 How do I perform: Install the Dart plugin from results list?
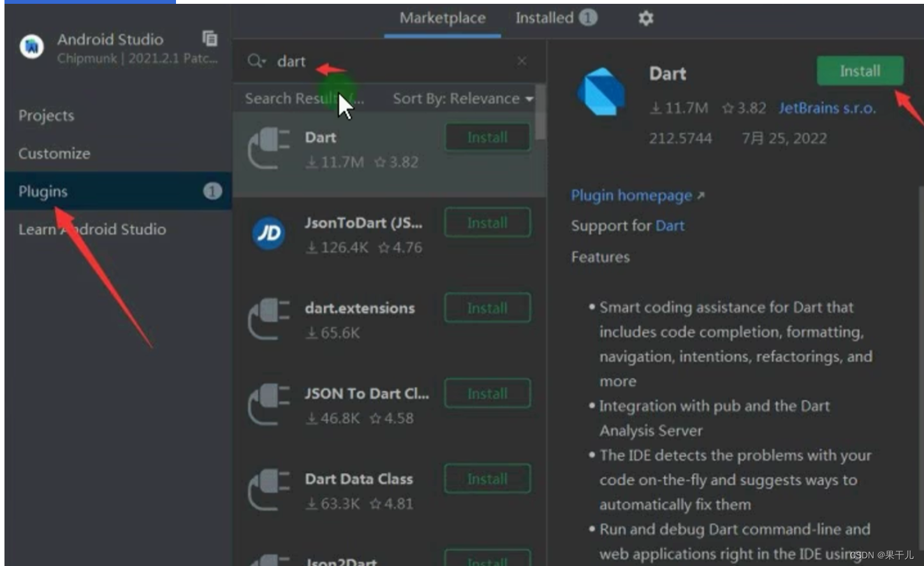tap(488, 137)
